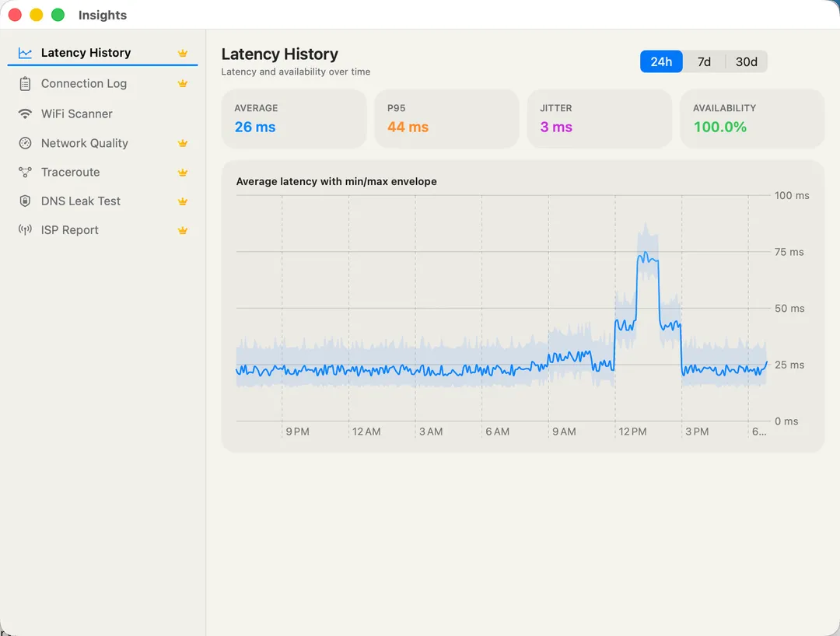Click the '12 PM' axis label

(632, 432)
